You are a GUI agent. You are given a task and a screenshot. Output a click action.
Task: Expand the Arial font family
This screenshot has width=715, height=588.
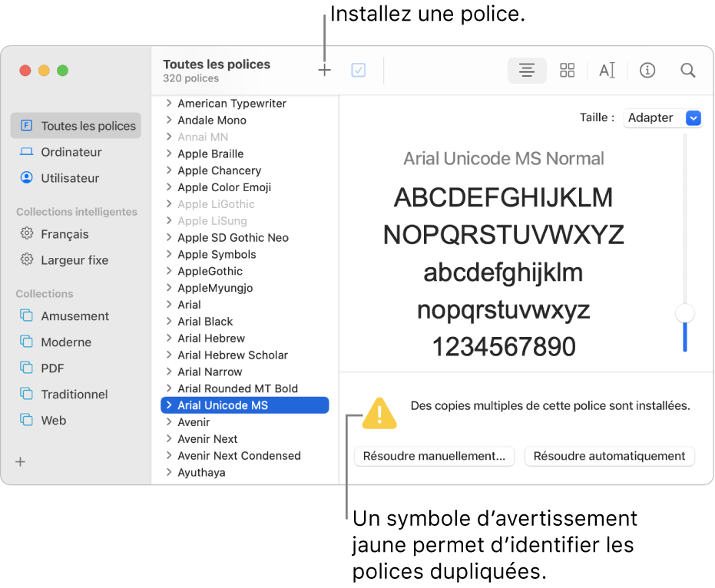tap(170, 304)
